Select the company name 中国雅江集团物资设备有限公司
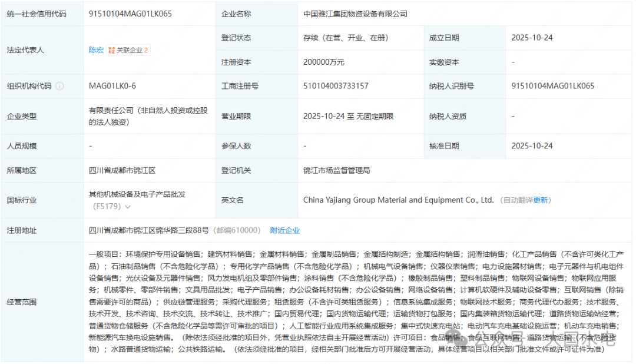 (x=355, y=14)
